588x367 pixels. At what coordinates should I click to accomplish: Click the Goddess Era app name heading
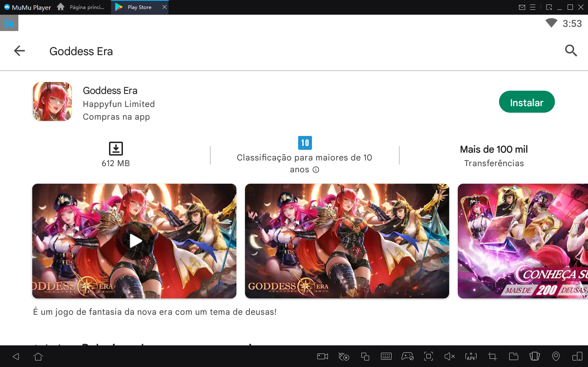tap(110, 91)
